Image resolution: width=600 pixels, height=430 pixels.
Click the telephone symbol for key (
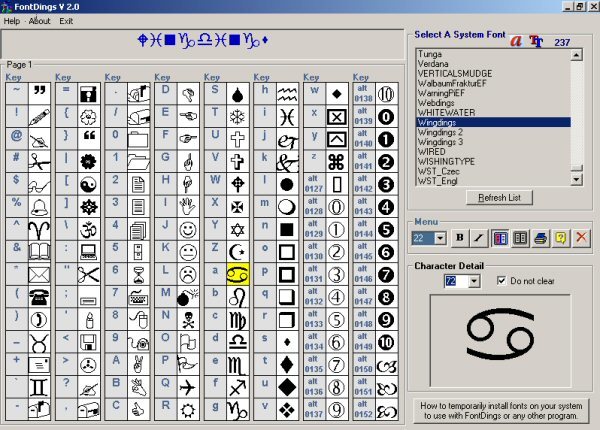39,297
